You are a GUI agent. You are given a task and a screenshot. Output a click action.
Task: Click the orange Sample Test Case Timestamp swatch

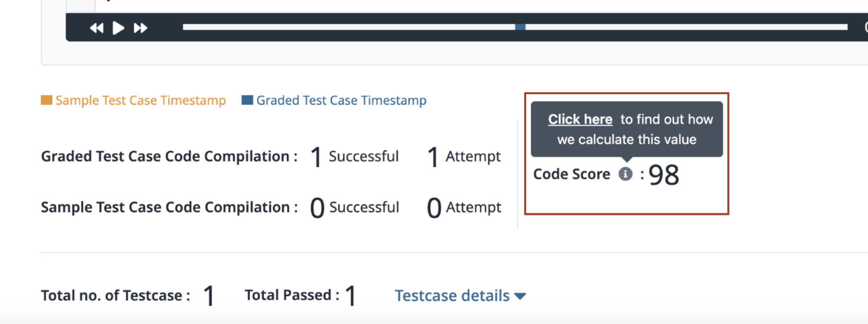click(x=46, y=100)
